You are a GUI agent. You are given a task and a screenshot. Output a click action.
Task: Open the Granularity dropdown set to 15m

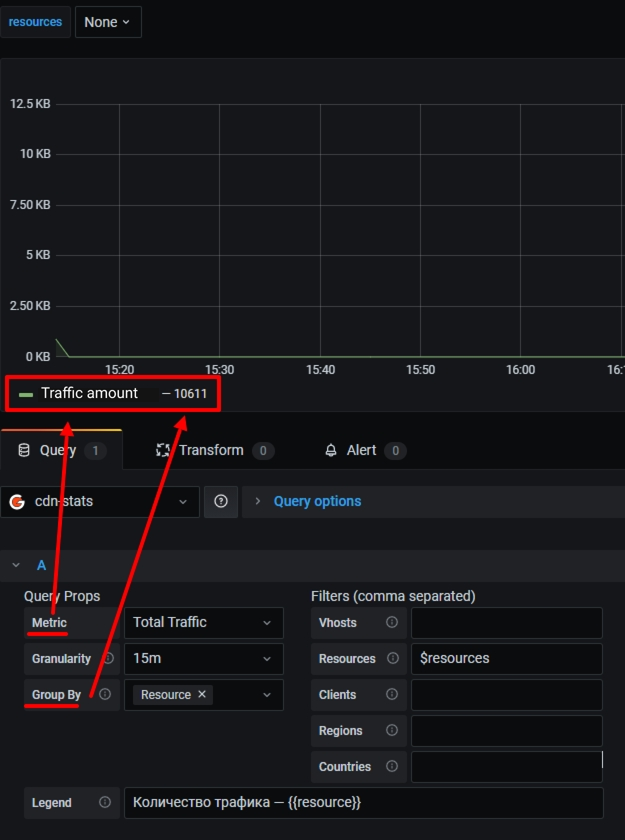point(203,658)
